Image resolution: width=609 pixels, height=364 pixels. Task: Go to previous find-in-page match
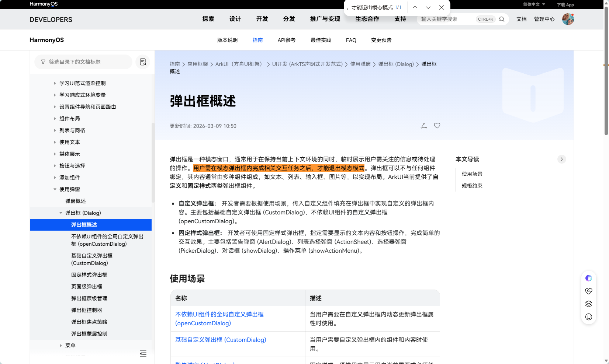(x=415, y=7)
